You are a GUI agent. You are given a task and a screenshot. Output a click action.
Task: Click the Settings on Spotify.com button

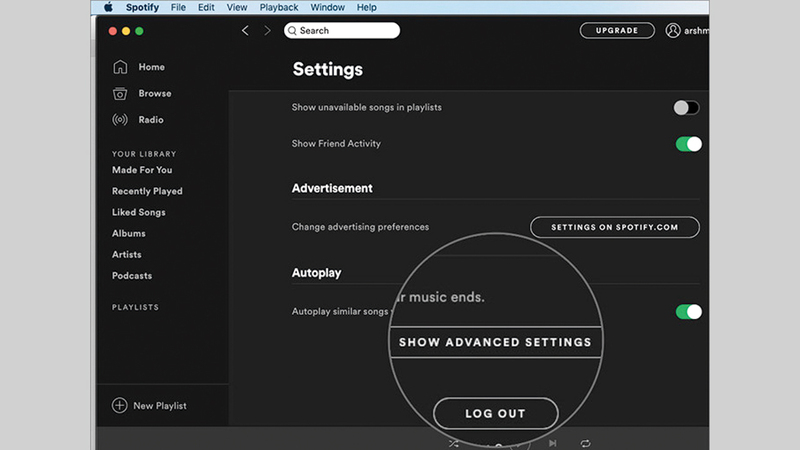click(x=614, y=227)
